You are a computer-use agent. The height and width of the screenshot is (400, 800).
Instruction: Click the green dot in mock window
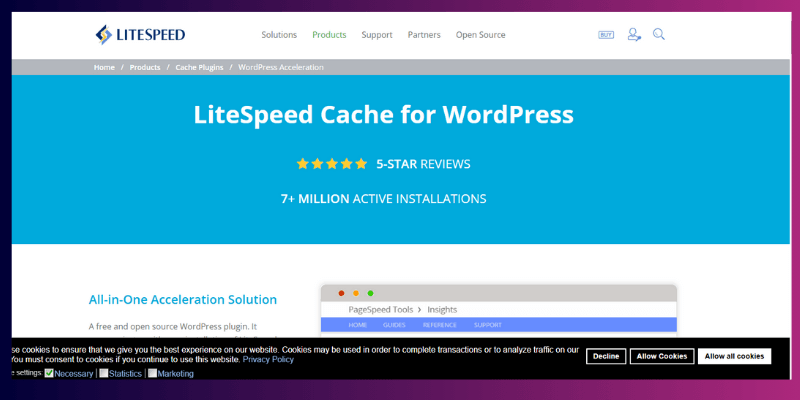coord(370,293)
